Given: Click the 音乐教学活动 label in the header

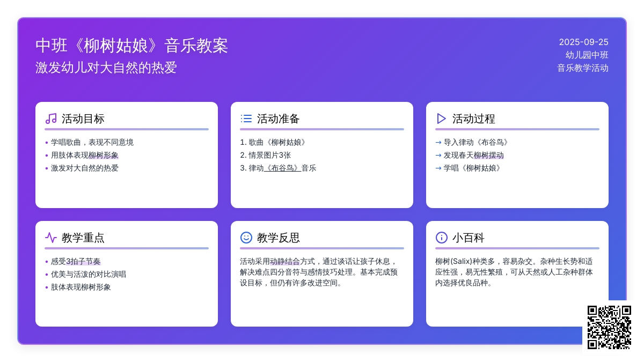Looking at the screenshot, I should coord(582,68).
